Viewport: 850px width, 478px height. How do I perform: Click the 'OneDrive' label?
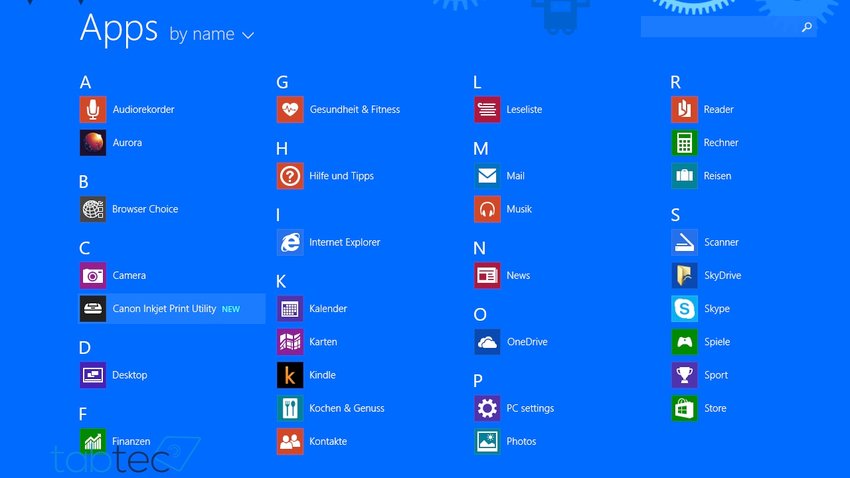coord(527,342)
